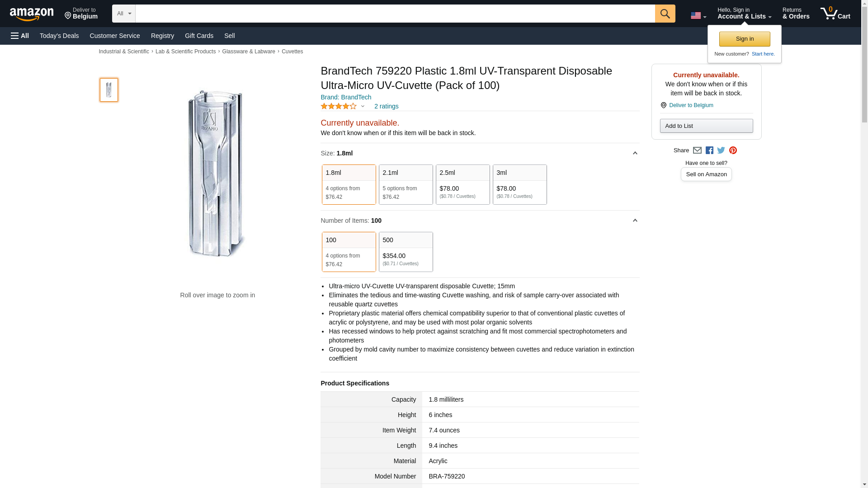Expand the star rating breakdown
This screenshot has width=868, height=488.
tap(362, 107)
